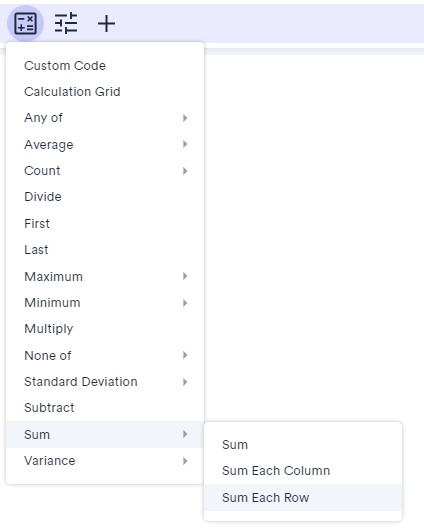Image resolution: width=424 pixels, height=530 pixels.
Task: Expand the None of submenu
Action: pos(105,355)
